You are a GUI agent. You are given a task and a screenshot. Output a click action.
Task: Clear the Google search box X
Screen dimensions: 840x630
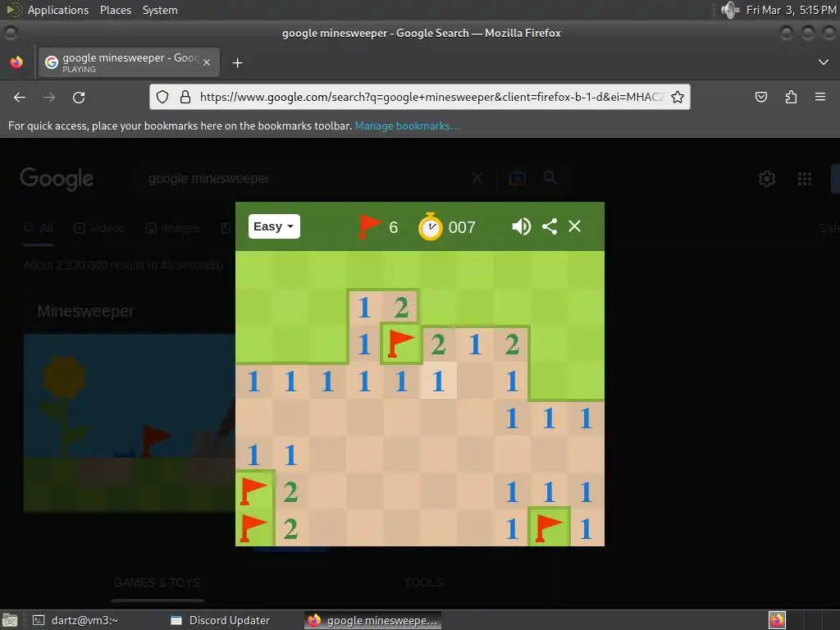tap(477, 178)
